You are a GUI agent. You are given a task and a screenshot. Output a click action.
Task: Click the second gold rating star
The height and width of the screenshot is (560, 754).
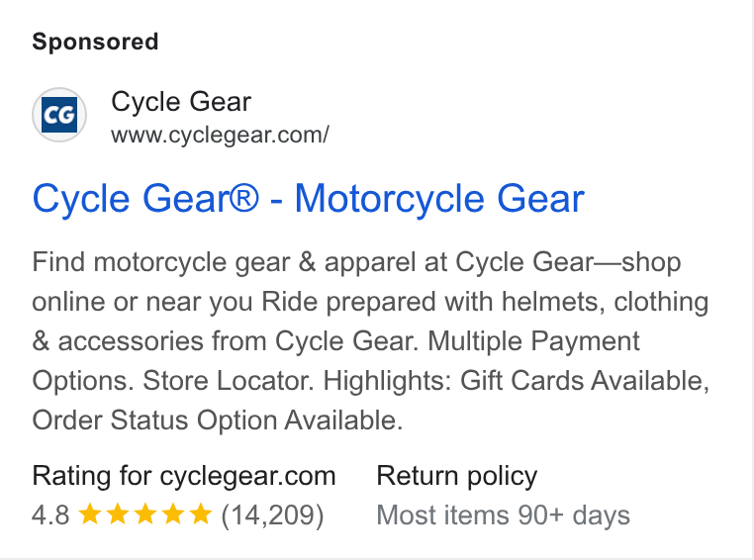(118, 513)
